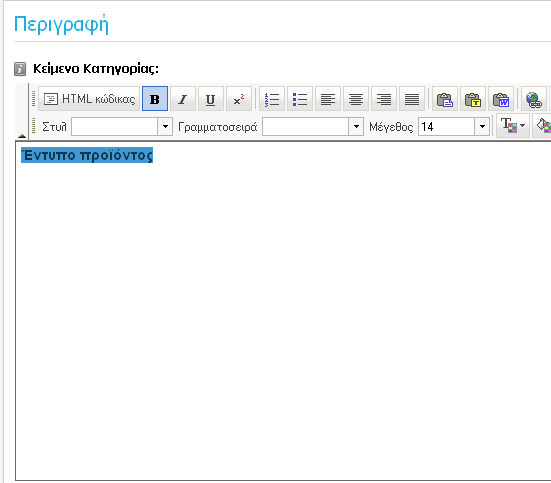Open the Μέγεθος size dropdown
The height and width of the screenshot is (483, 551).
click(482, 126)
